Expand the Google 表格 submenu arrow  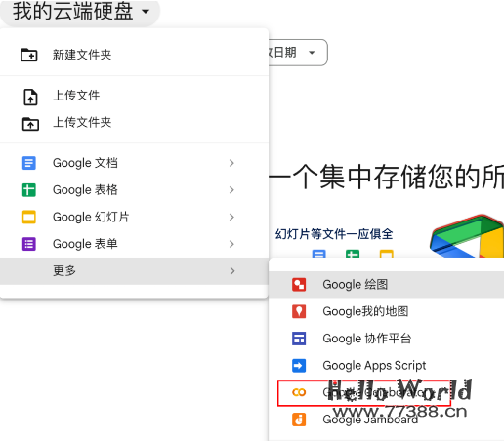231,190
